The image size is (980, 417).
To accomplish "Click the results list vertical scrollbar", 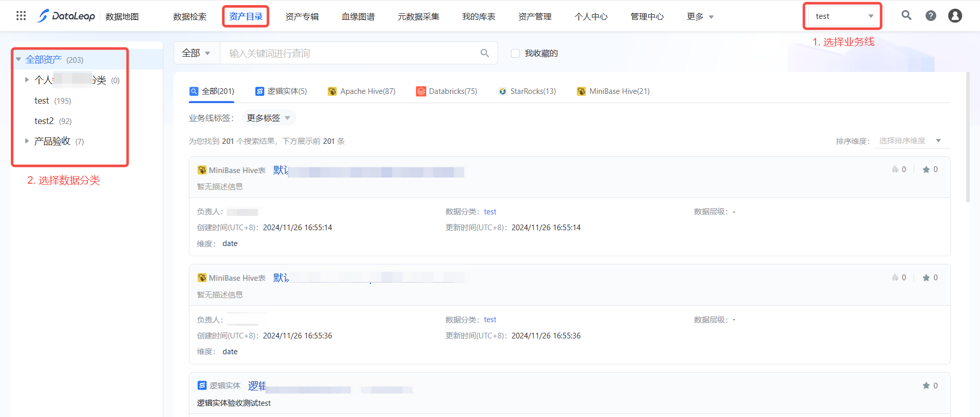I will (x=968, y=137).
